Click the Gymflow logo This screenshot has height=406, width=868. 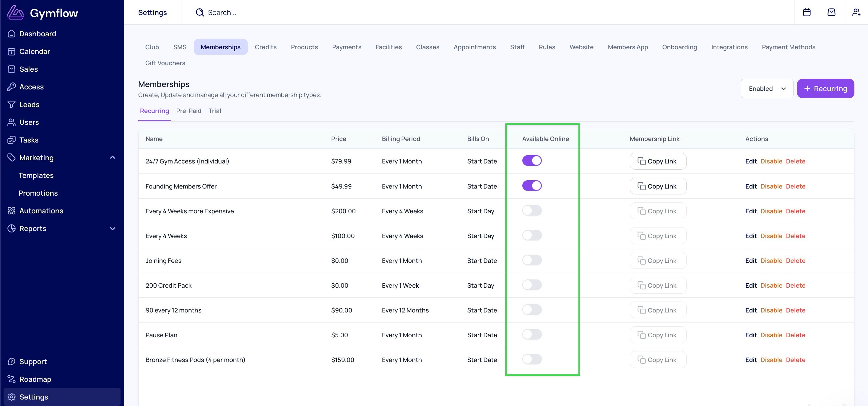43,13
